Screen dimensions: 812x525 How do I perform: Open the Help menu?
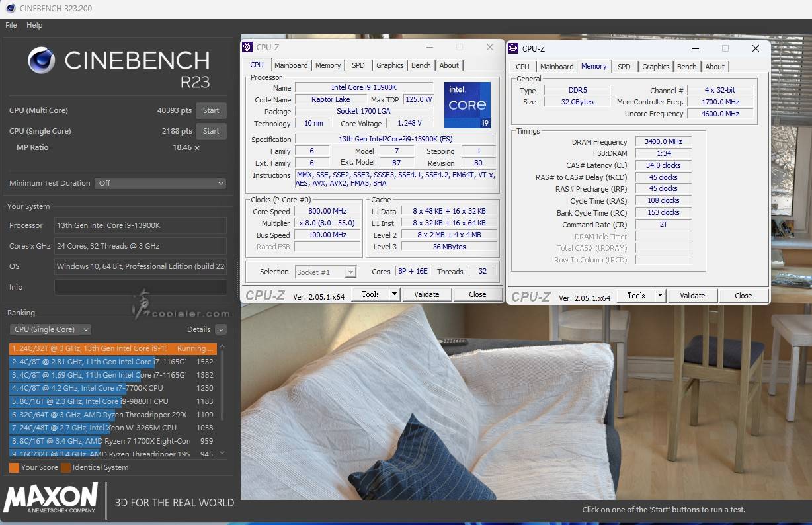point(34,25)
